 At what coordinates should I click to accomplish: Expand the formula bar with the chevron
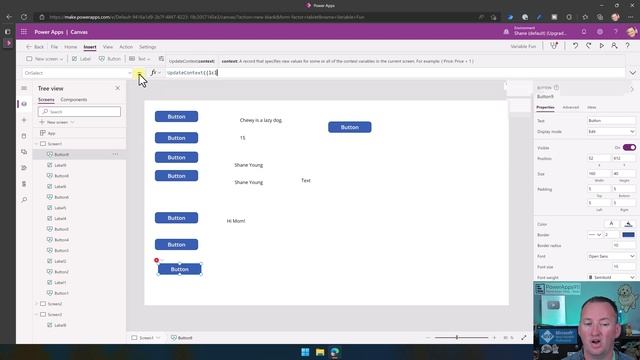(633, 73)
